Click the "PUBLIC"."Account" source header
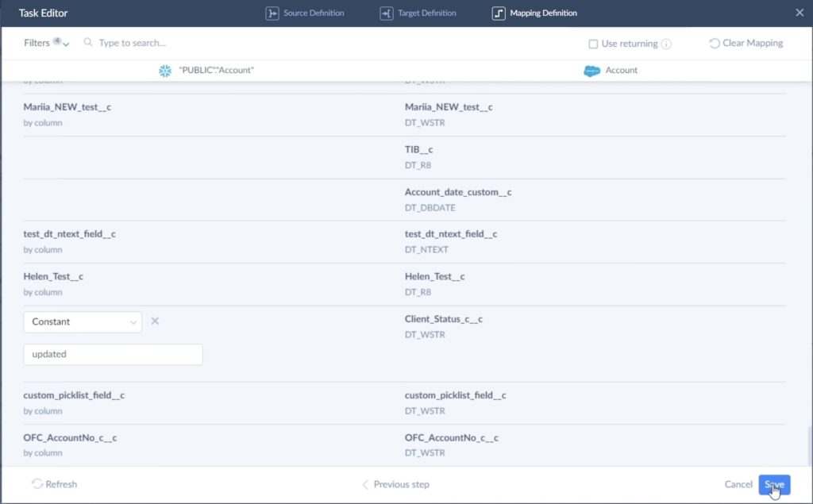 click(x=216, y=70)
